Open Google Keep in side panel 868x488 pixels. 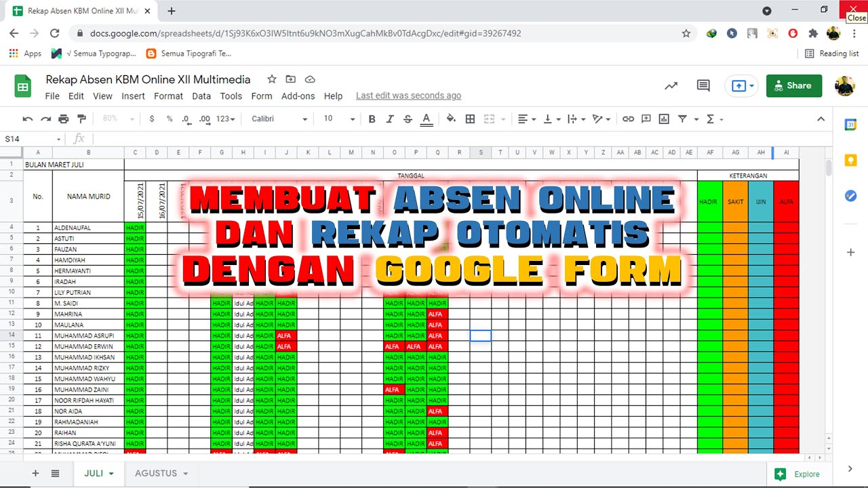point(851,161)
